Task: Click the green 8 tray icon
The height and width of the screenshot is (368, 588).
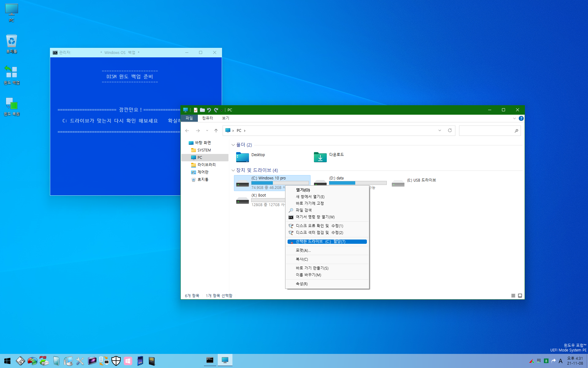Action: (546, 361)
